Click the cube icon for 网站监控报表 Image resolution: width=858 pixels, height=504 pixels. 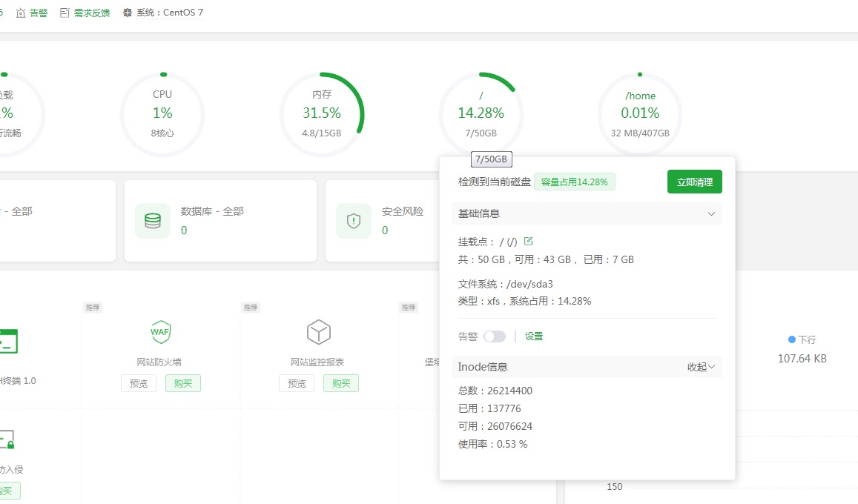click(x=318, y=332)
